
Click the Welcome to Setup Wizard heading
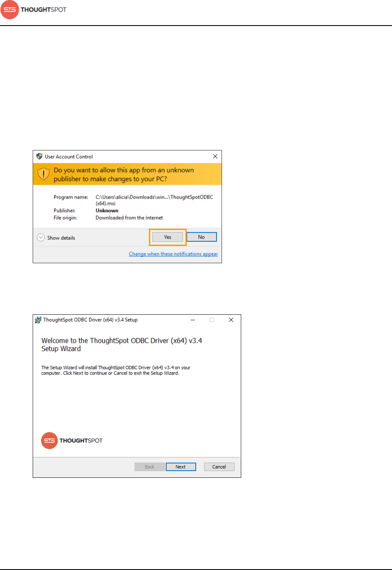(x=121, y=345)
